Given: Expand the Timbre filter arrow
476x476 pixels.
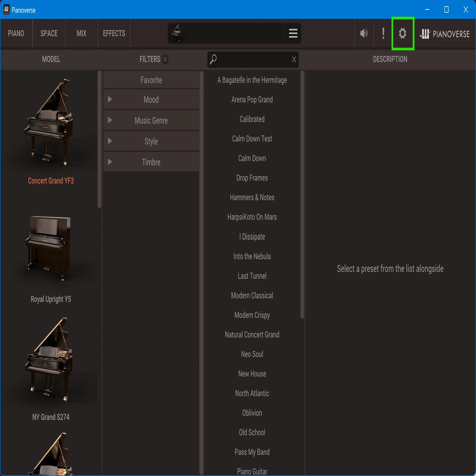Looking at the screenshot, I should tap(110, 162).
